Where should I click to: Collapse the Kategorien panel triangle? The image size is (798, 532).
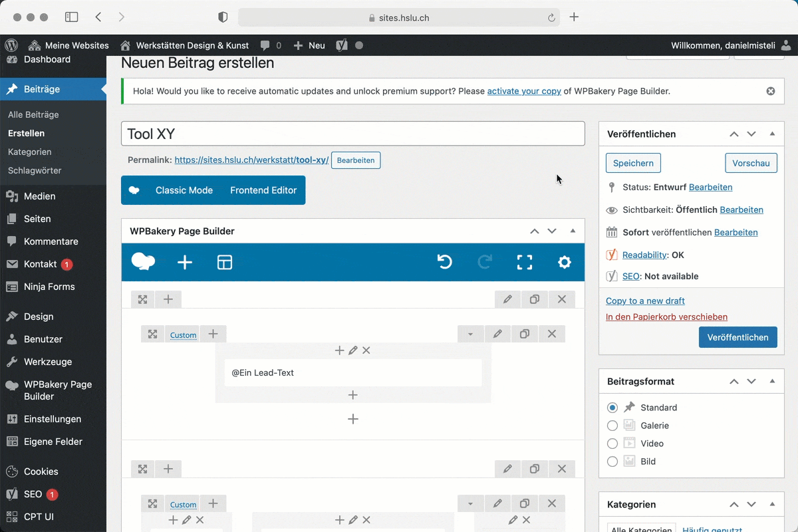point(772,505)
